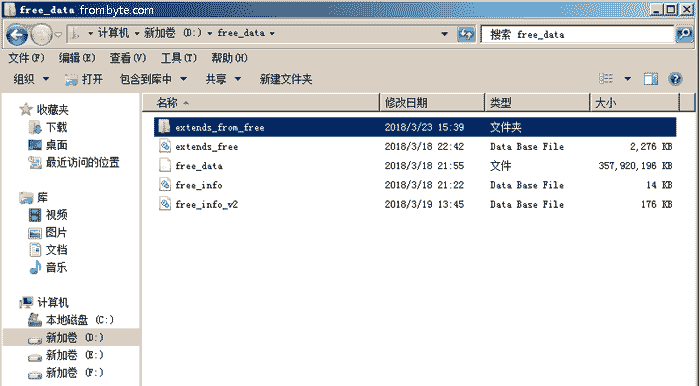Viewport: 700px width, 386px height.
Task: Open the 共享 dropdown
Action: point(223,79)
